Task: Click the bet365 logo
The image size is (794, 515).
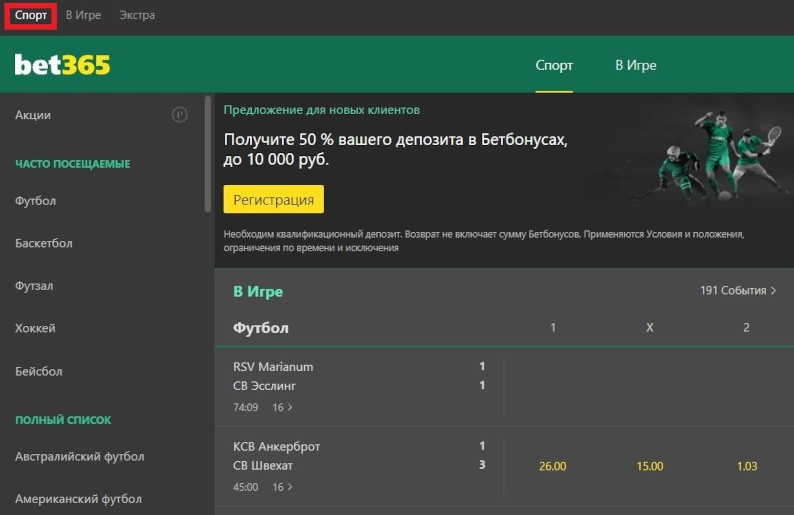Action: coord(62,65)
